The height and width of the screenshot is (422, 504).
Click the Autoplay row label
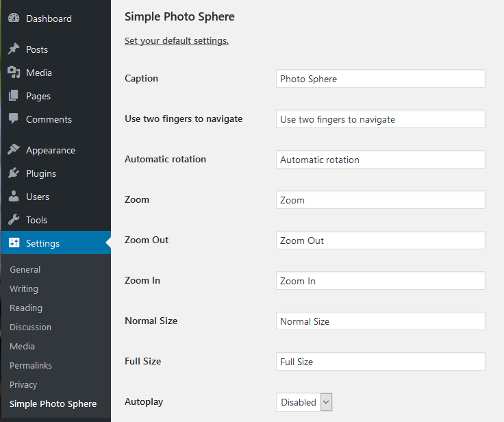144,402
